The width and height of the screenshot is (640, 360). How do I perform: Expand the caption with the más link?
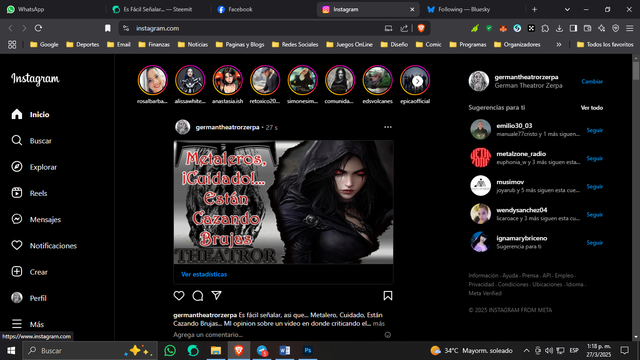pos(378,323)
